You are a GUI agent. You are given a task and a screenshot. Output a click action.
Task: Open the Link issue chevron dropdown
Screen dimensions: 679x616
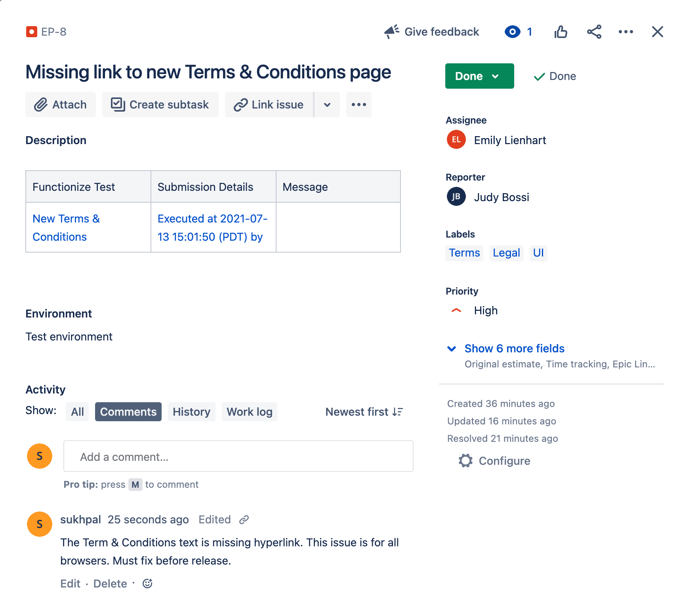pos(327,105)
